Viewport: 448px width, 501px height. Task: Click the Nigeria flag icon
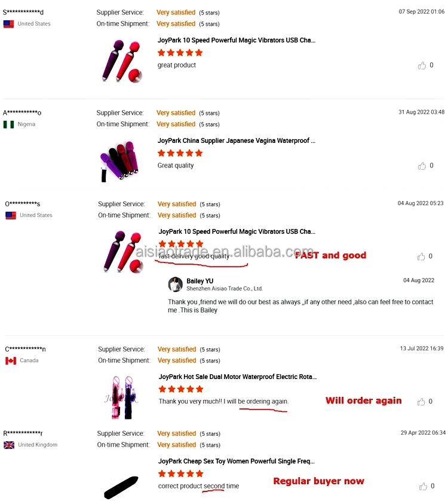8,125
